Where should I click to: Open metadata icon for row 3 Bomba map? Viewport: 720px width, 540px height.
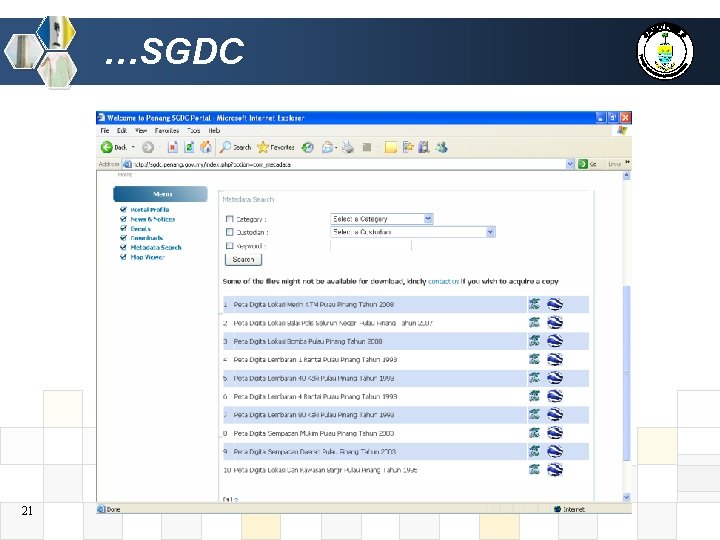click(534, 341)
